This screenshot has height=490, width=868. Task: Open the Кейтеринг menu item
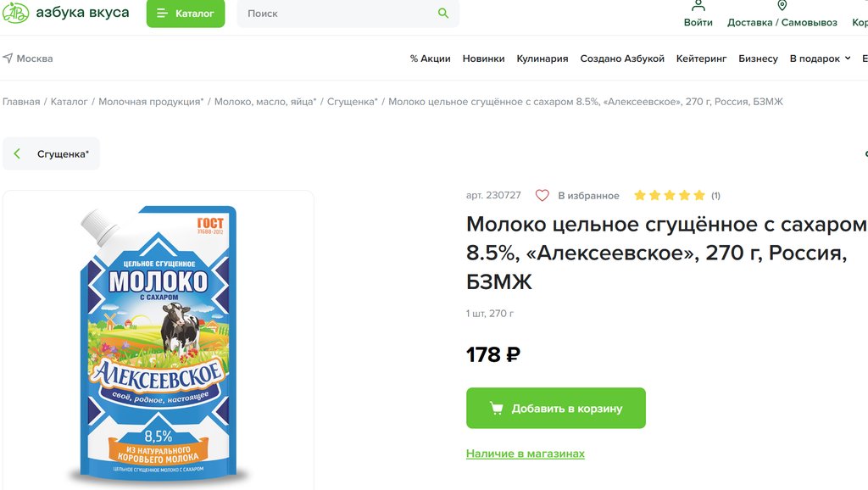701,58
